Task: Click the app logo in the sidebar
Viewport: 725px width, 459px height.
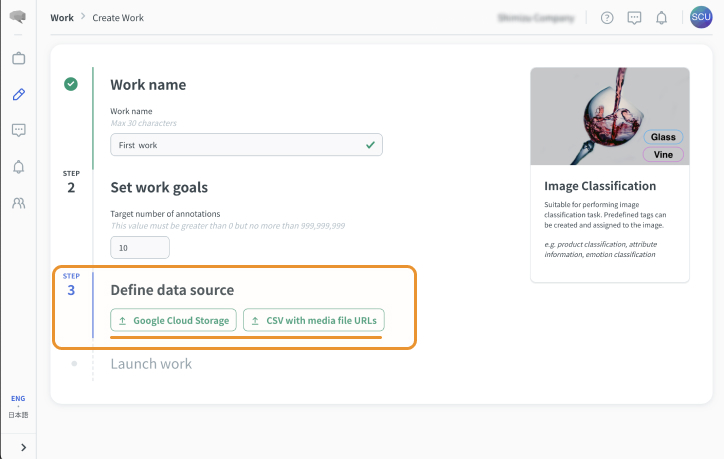Action: [x=18, y=17]
